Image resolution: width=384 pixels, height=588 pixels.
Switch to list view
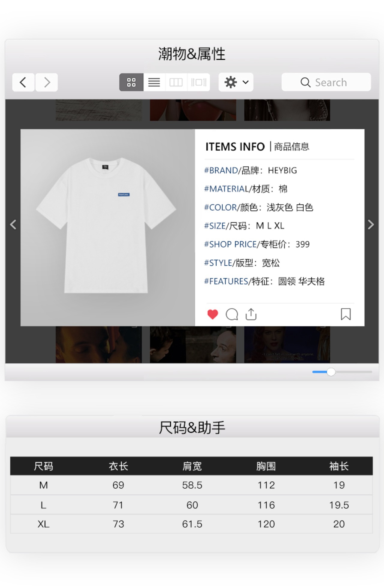[x=154, y=82]
